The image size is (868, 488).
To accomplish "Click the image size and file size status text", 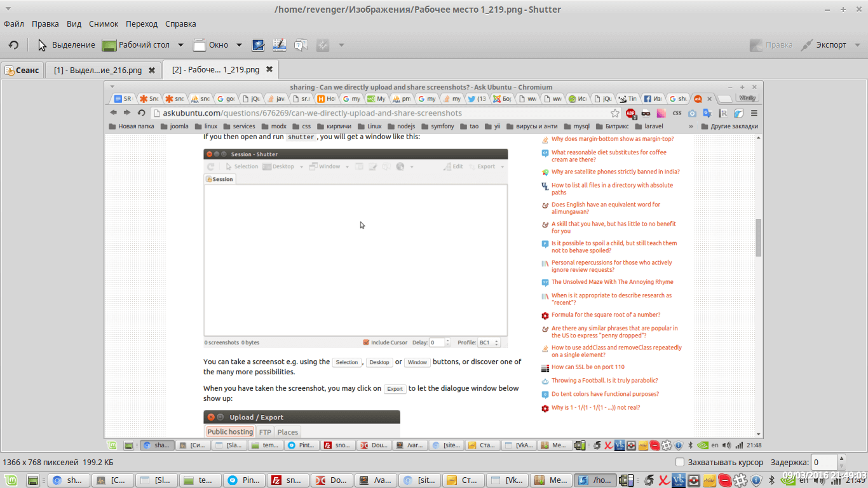I will [58, 463].
